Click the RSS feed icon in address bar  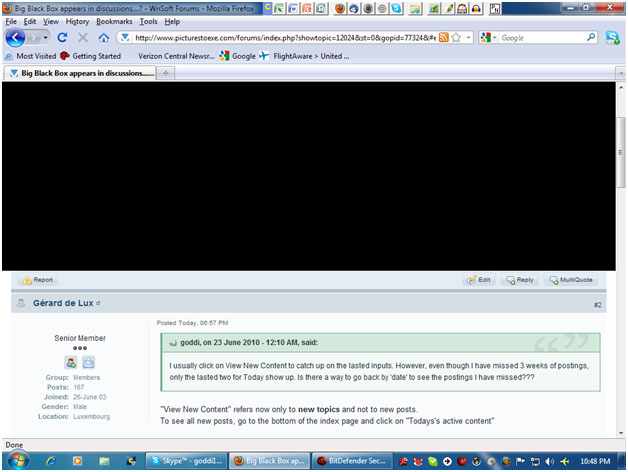click(x=443, y=38)
